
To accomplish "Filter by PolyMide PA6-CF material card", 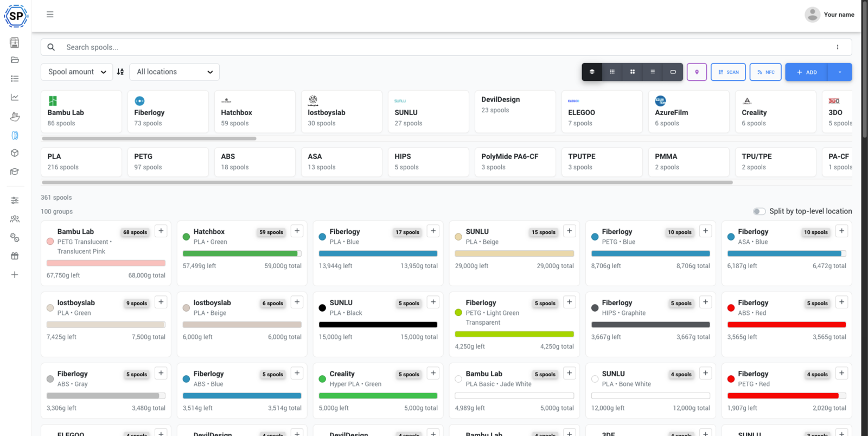I will click(515, 162).
